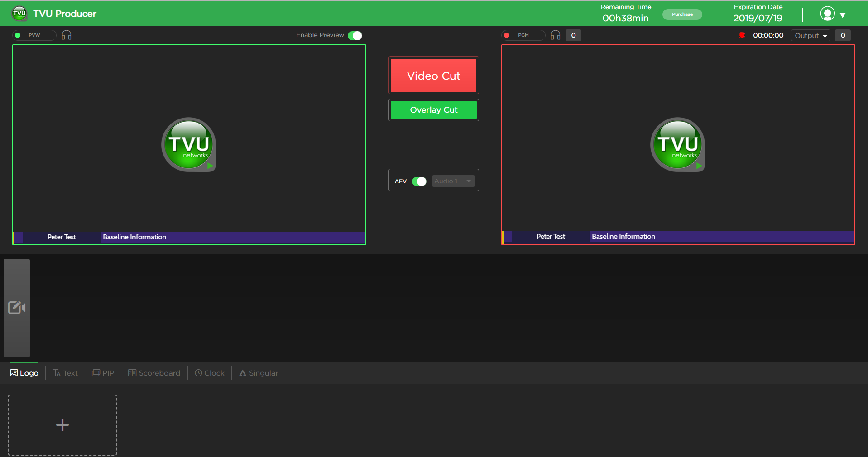Click the PVW indicator pill

[x=34, y=35]
